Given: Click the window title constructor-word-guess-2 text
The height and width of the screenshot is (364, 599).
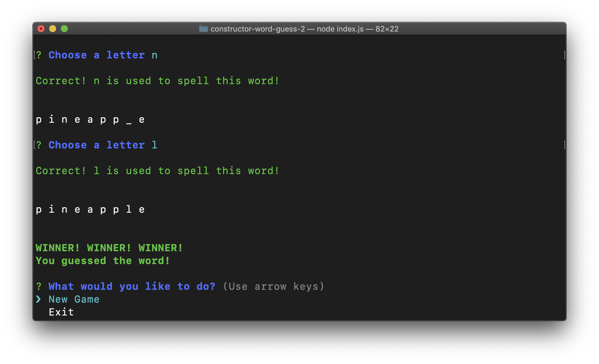Looking at the screenshot, I should point(257,29).
